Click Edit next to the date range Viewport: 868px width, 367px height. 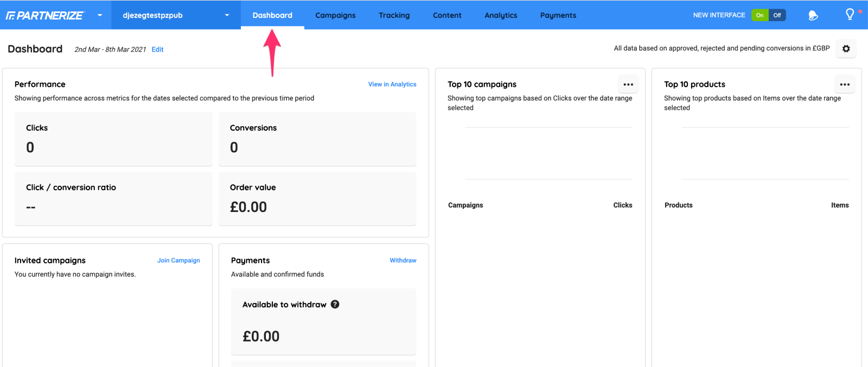(157, 49)
